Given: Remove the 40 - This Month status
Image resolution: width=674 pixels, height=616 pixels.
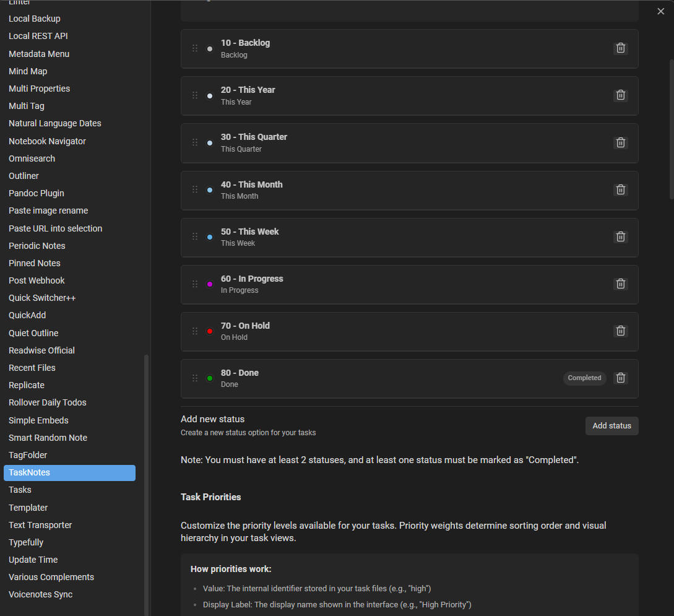Looking at the screenshot, I should coord(620,190).
